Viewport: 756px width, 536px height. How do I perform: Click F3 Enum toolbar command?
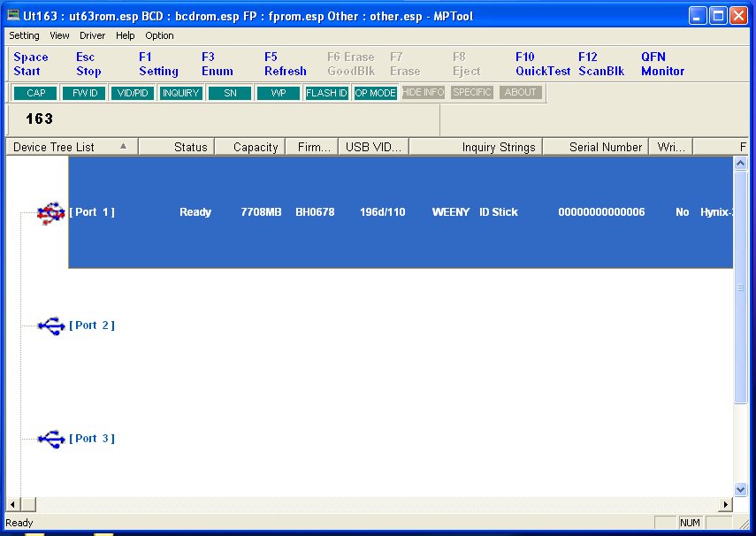pyautogui.click(x=218, y=64)
